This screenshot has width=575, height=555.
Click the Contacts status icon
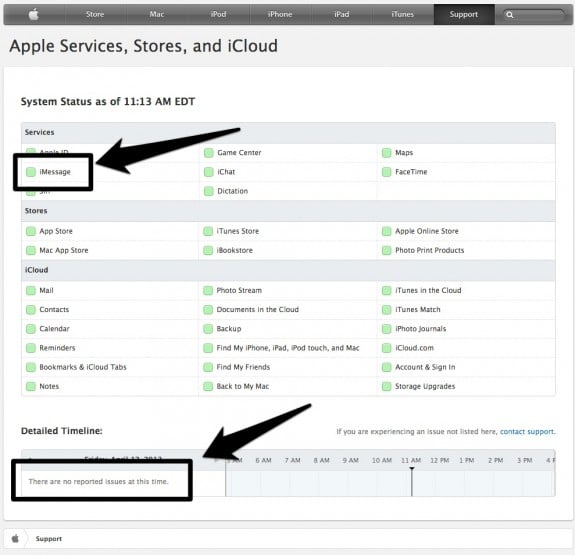click(x=31, y=310)
